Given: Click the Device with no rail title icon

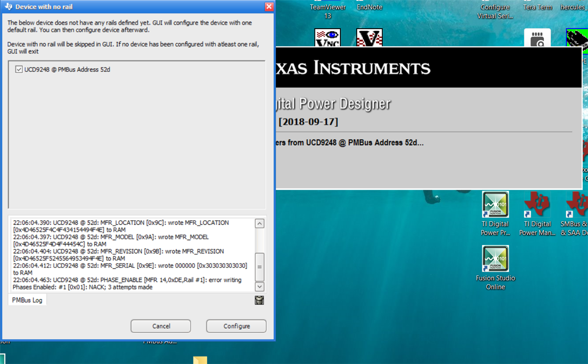Looking at the screenshot, I should click(8, 7).
